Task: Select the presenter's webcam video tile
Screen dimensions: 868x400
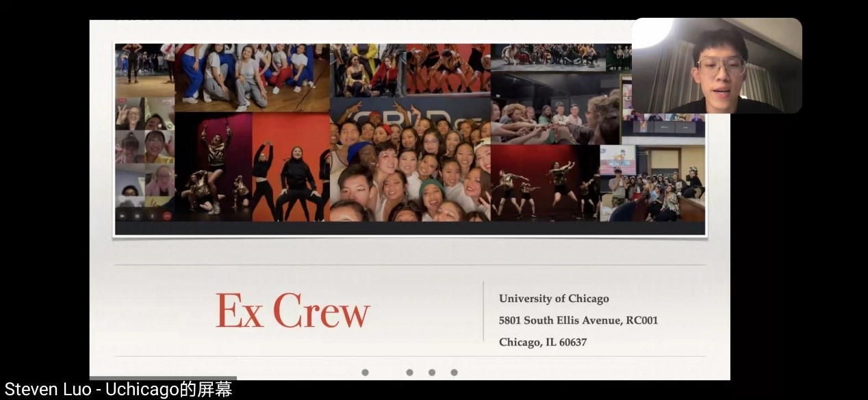Action: click(716, 66)
